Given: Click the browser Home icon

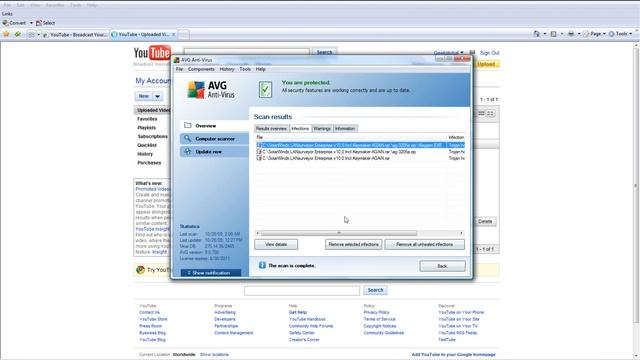Looking at the screenshot, I should click(537, 34).
